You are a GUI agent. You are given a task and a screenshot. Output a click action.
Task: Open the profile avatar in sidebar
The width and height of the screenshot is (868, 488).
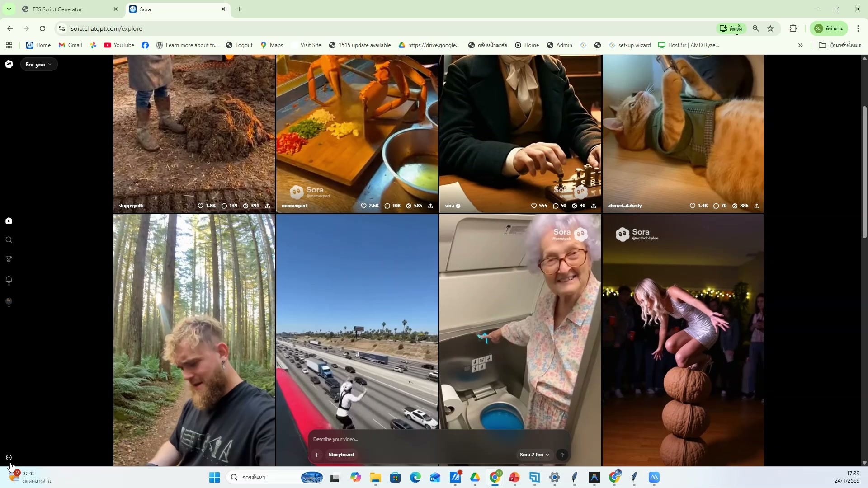pyautogui.click(x=9, y=301)
